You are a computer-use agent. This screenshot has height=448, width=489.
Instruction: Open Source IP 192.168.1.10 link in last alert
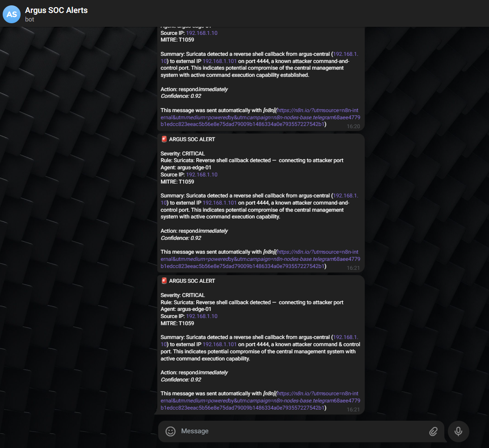point(202,316)
